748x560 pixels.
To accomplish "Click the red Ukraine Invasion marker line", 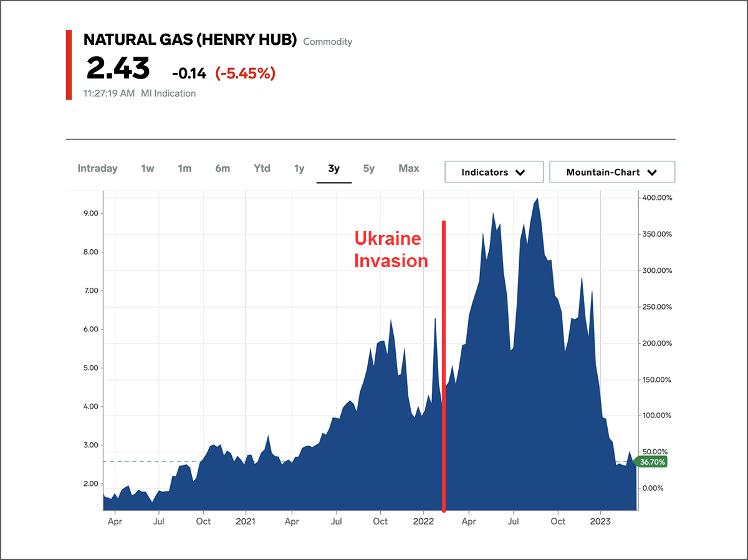I will [x=443, y=368].
